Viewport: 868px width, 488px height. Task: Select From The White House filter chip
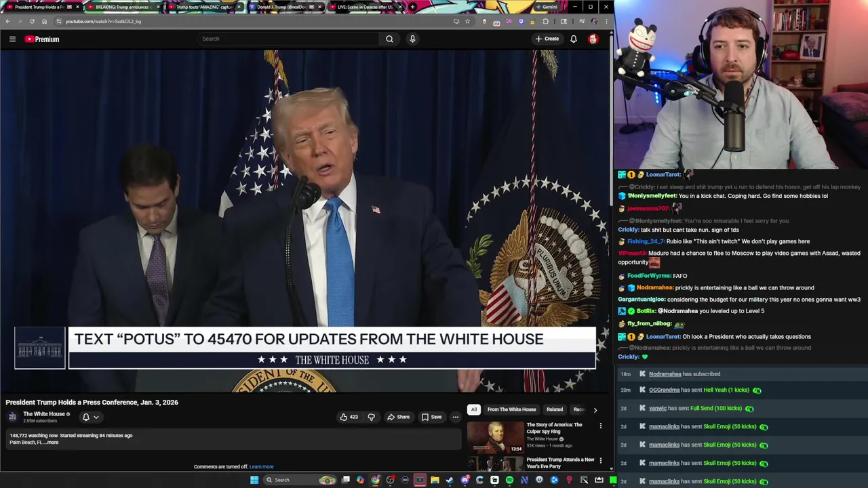[511, 409]
